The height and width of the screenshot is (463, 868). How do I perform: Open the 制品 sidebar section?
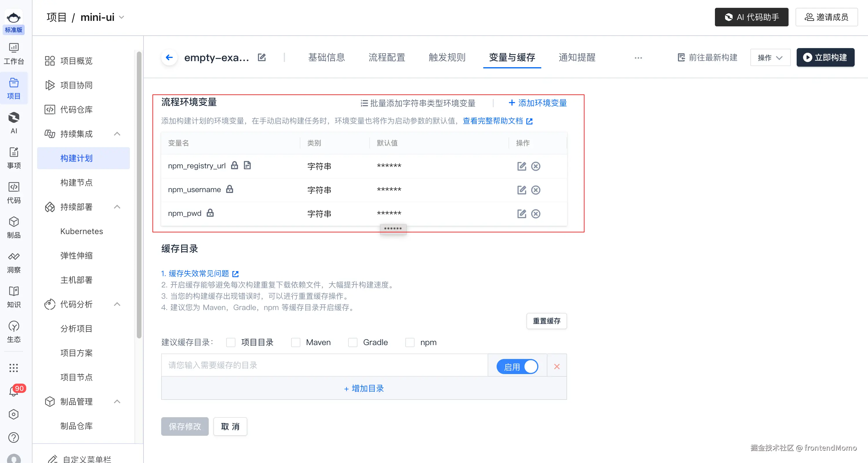pyautogui.click(x=14, y=228)
